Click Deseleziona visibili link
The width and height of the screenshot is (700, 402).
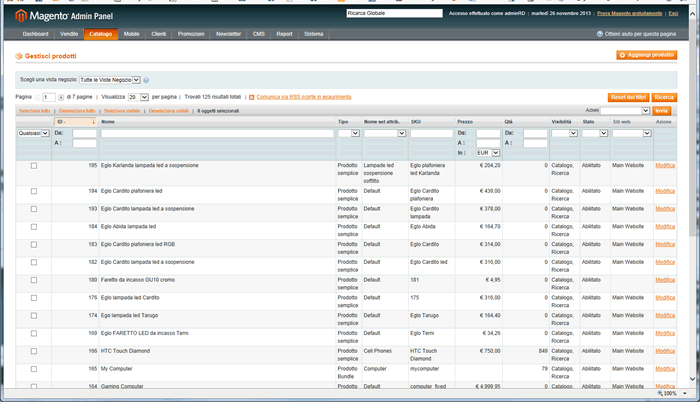(x=169, y=111)
